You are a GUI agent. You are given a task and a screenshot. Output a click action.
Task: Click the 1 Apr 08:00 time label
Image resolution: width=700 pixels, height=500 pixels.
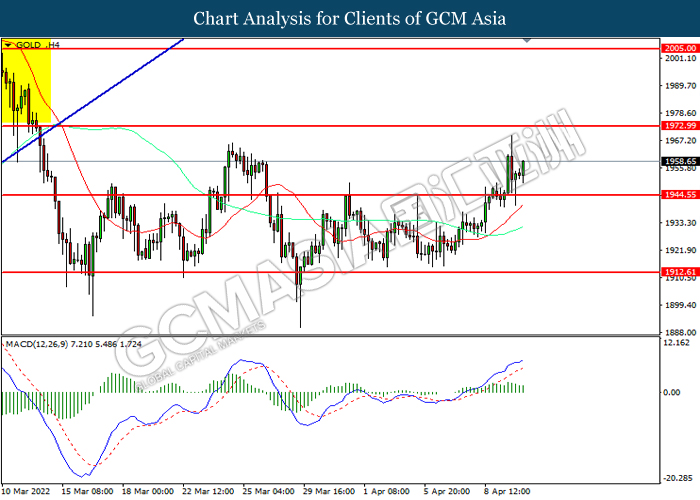click(387, 491)
